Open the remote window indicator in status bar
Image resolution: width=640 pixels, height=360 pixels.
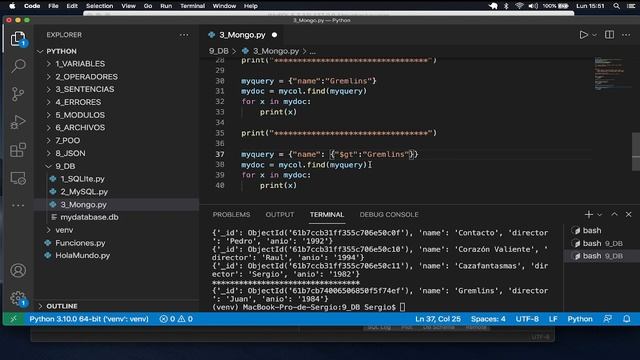(13, 319)
